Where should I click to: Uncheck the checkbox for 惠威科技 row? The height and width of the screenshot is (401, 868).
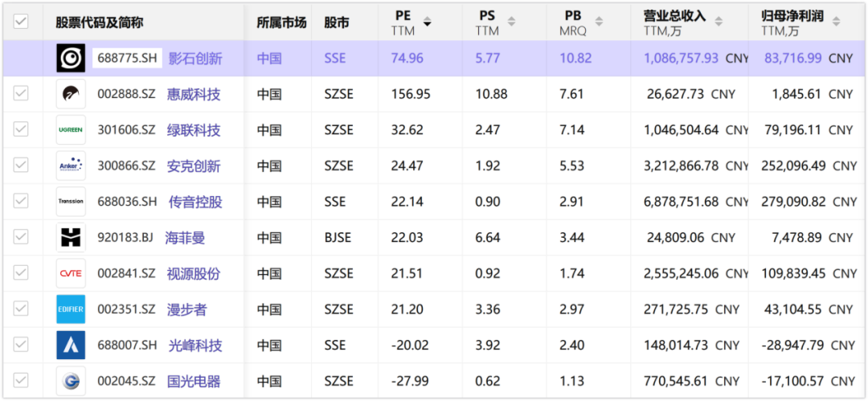tap(21, 94)
